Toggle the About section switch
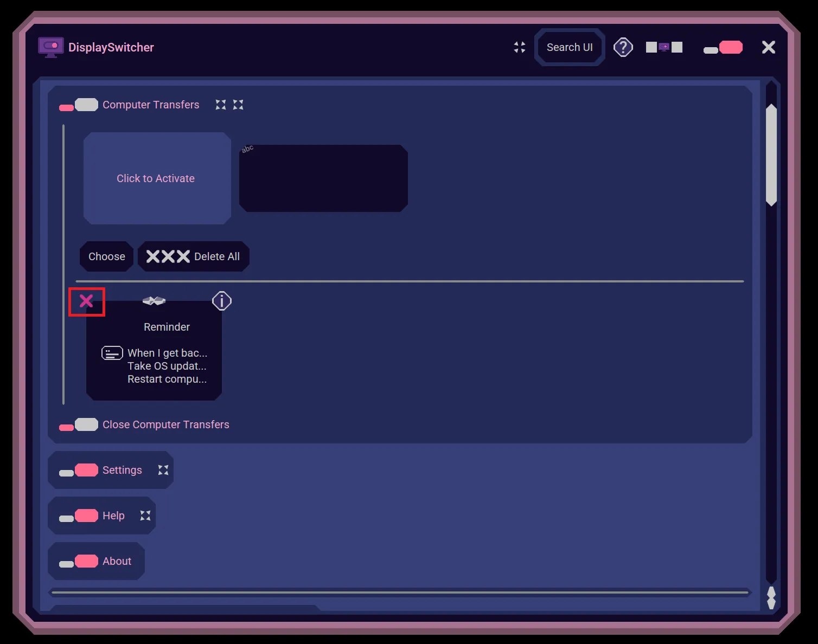Viewport: 818px width, 644px height. tap(79, 561)
